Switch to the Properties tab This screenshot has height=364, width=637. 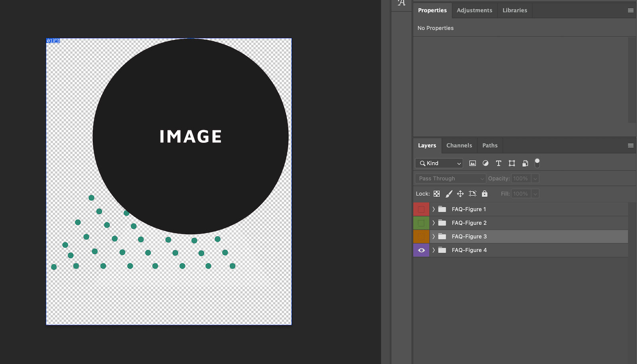tap(432, 10)
